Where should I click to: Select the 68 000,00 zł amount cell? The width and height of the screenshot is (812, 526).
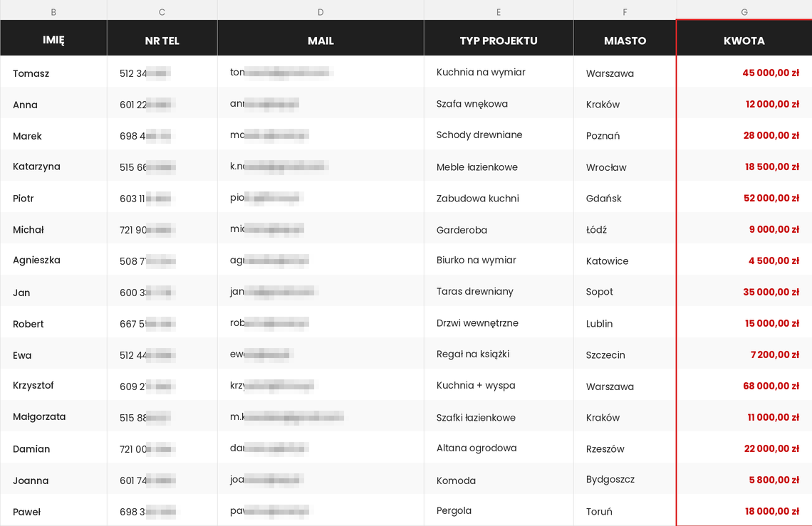pos(744,385)
